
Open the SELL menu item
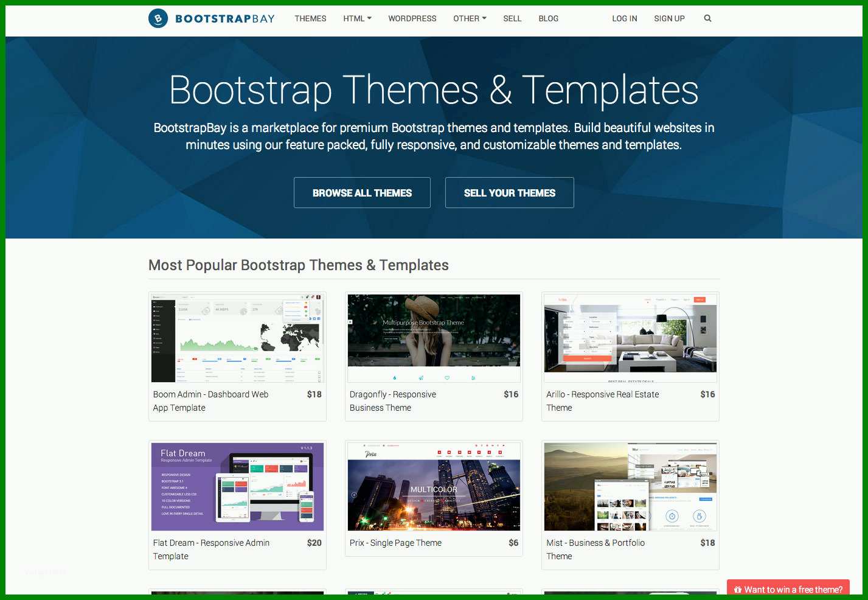[512, 18]
